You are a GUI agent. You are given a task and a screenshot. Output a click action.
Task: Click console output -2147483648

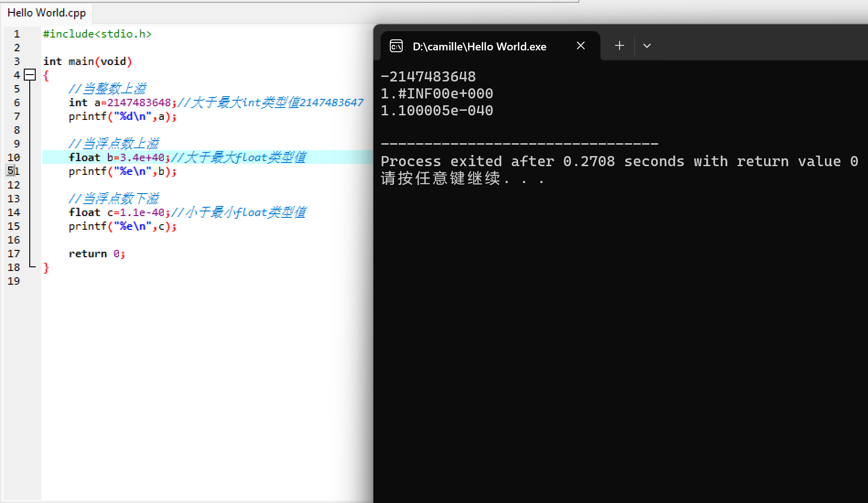pos(428,76)
